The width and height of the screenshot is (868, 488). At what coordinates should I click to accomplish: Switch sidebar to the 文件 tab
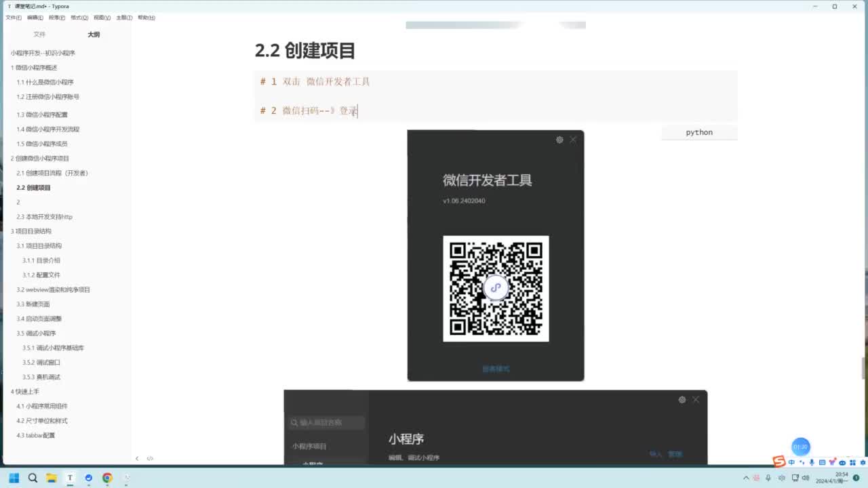point(39,34)
